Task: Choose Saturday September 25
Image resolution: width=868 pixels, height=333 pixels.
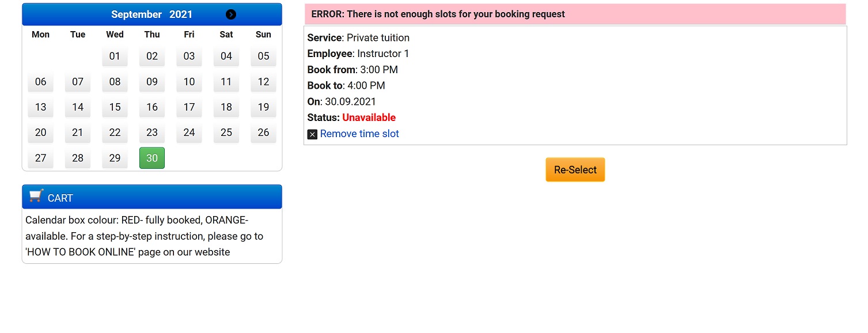Action: [x=226, y=133]
